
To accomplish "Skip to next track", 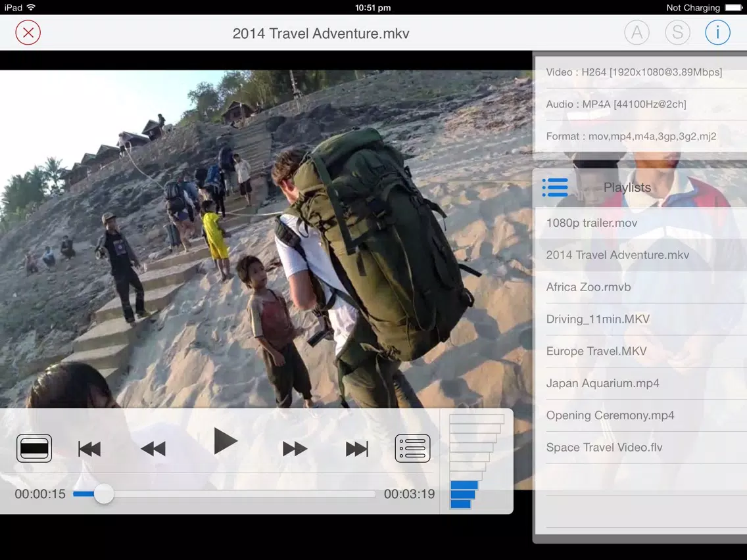I will tap(357, 449).
